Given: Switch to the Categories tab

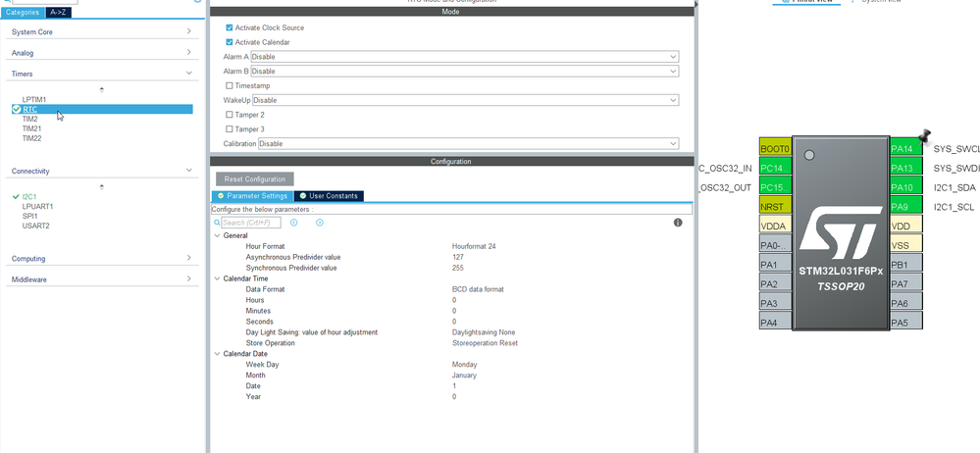Looking at the screenshot, I should tap(23, 12).
